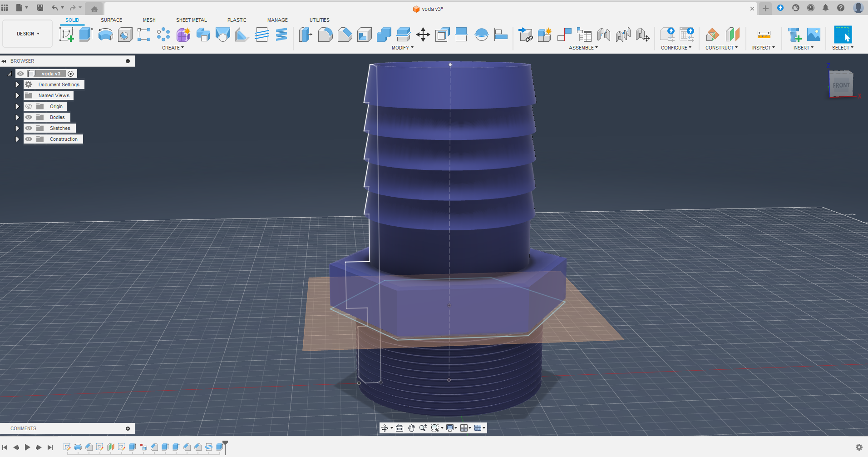Select the Create Sketch tool

tap(66, 35)
